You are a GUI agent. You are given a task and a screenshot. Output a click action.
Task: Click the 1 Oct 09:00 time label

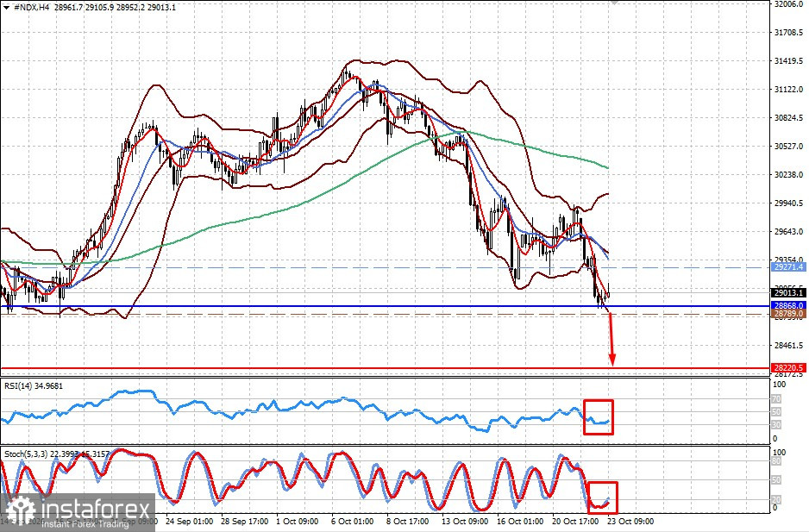coord(298,522)
